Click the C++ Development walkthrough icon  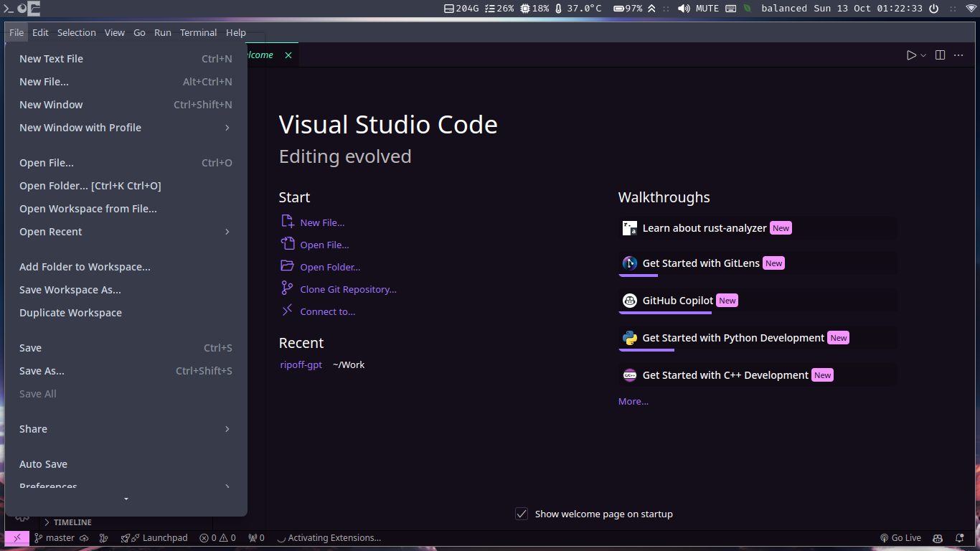point(630,375)
